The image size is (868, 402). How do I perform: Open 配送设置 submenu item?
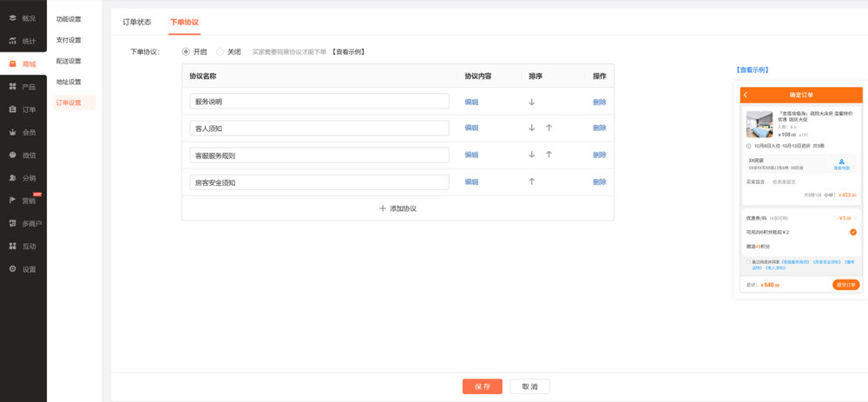[x=69, y=61]
